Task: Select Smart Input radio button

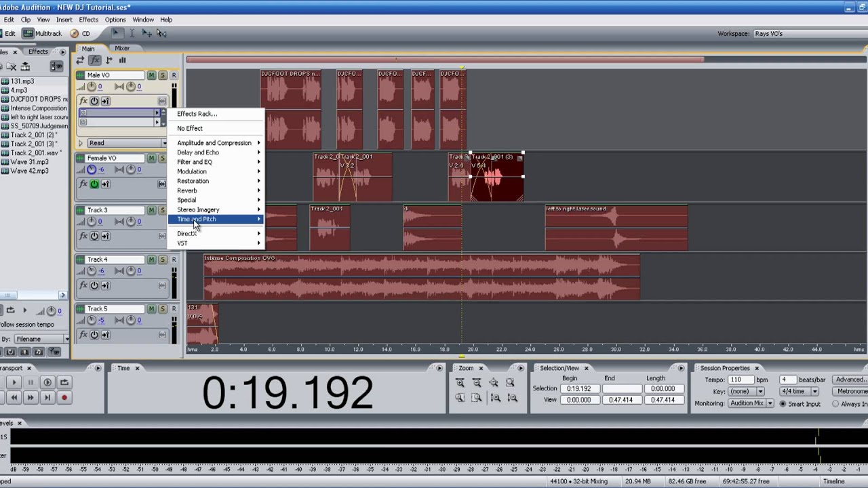Action: click(783, 404)
